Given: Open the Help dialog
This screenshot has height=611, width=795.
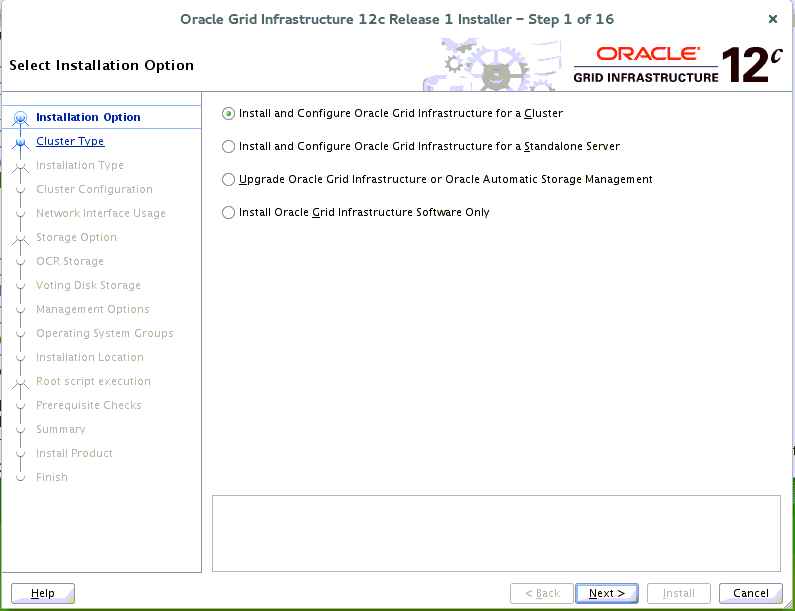Looking at the screenshot, I should (x=43, y=593).
